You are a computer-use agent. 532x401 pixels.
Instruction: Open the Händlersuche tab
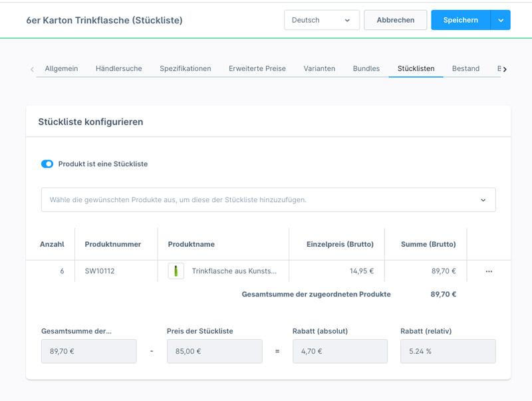click(118, 68)
